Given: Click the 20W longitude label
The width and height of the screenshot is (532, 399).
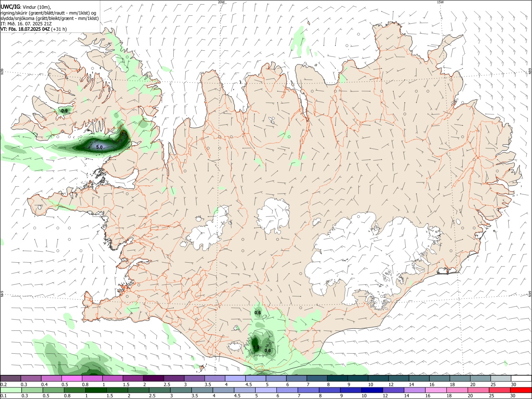Looking at the screenshot, I should [x=221, y=2].
